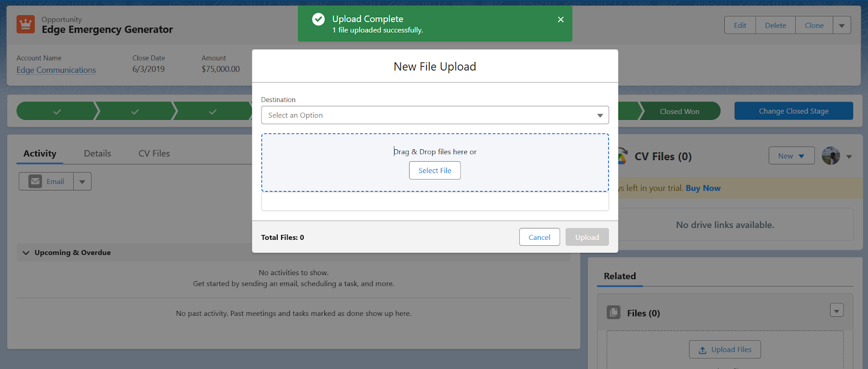Click the upload arrow icon in Upload Files
868x369 pixels.
pos(703,350)
